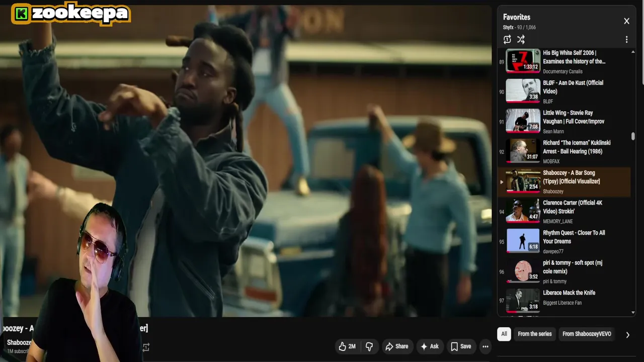The width and height of the screenshot is (644, 362).
Task: Close the Favorites playlist panel
Action: coord(626,21)
